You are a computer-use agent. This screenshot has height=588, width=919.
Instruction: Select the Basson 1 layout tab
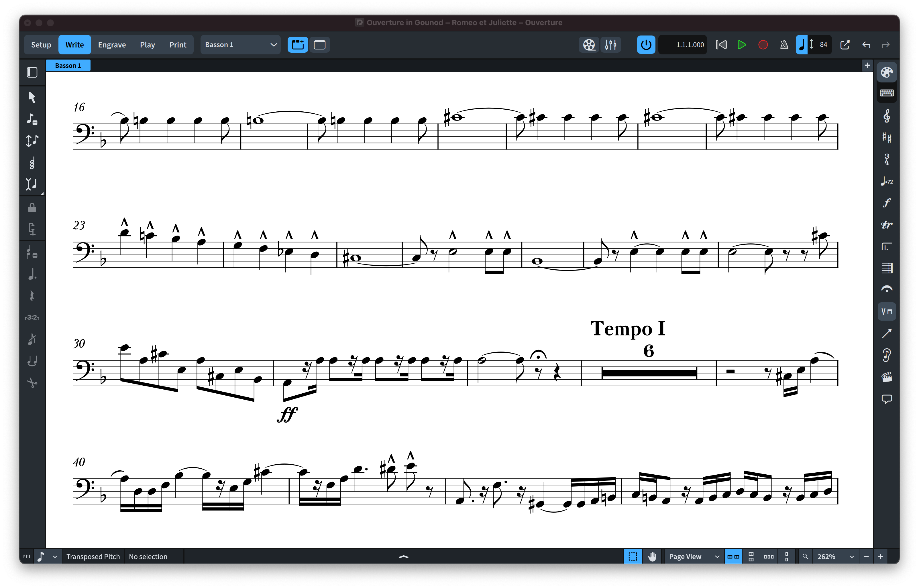[68, 65]
